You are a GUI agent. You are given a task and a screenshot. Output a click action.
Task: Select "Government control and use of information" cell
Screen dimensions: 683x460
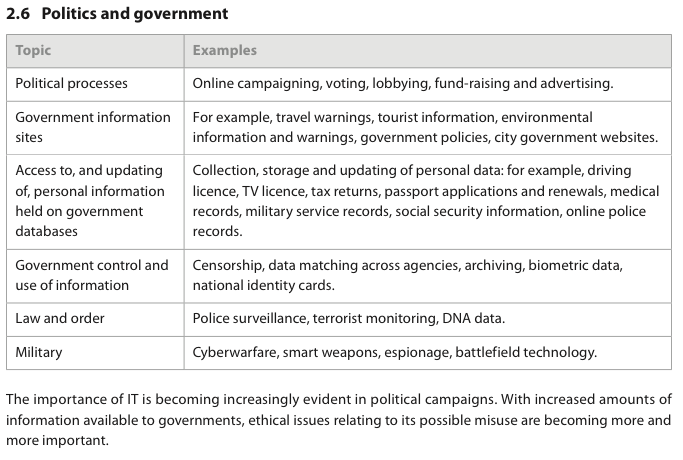(92, 275)
